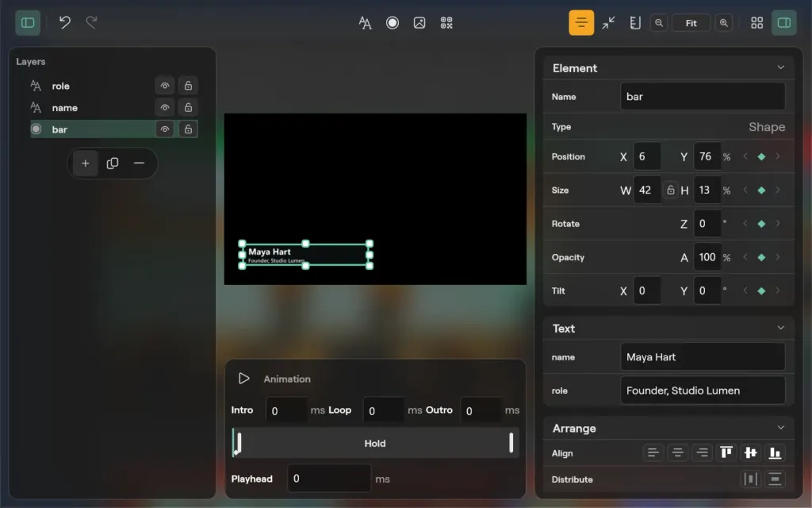
Task: Hide the name layer
Action: click(165, 108)
